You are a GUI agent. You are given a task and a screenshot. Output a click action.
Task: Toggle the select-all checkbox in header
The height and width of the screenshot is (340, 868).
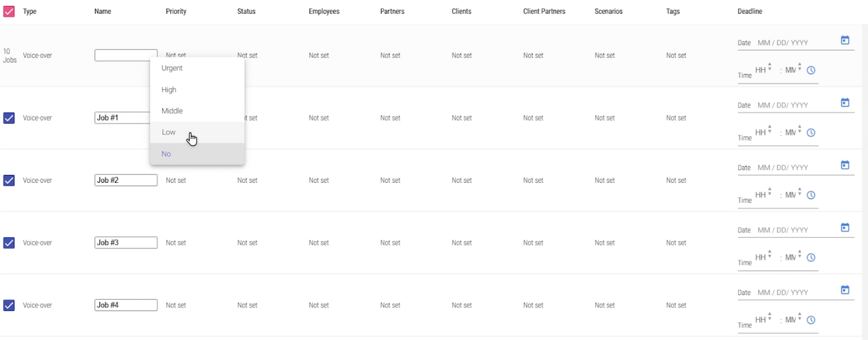coord(9,11)
